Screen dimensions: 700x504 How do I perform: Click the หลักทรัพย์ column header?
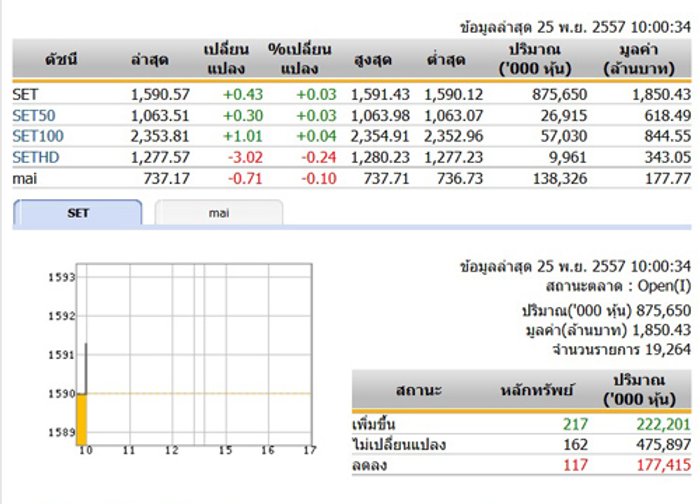537,391
